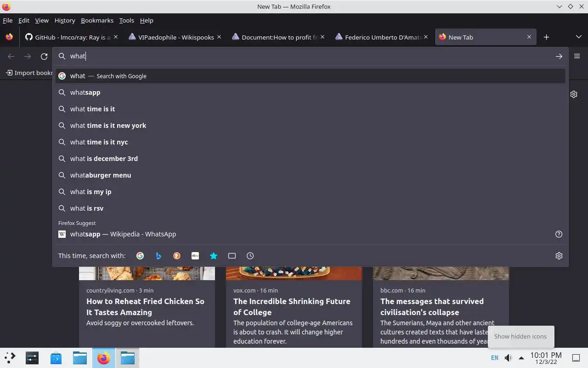Viewport: 588px width, 368px height.
Task: Reload the current page
Action: tap(44, 56)
